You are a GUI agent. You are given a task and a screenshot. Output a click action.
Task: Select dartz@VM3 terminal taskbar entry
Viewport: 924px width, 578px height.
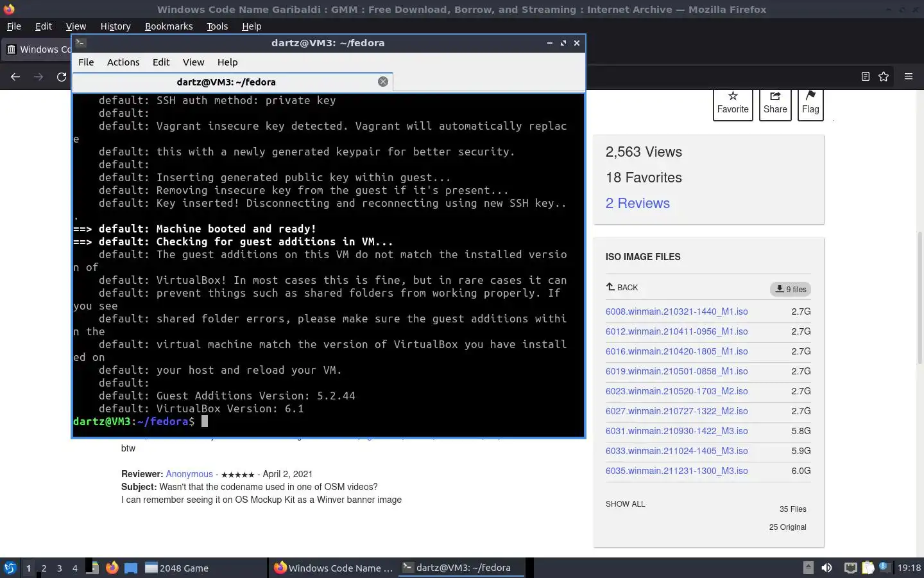click(462, 568)
